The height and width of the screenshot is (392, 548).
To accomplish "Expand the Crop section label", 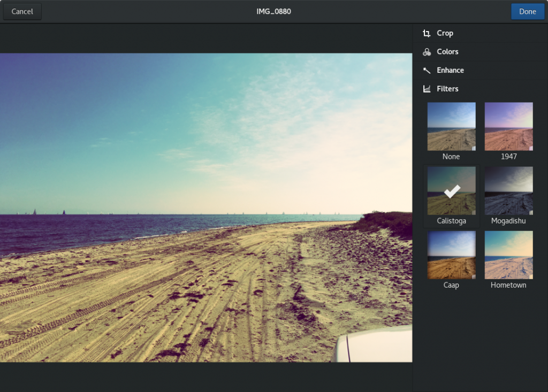I will tap(445, 33).
